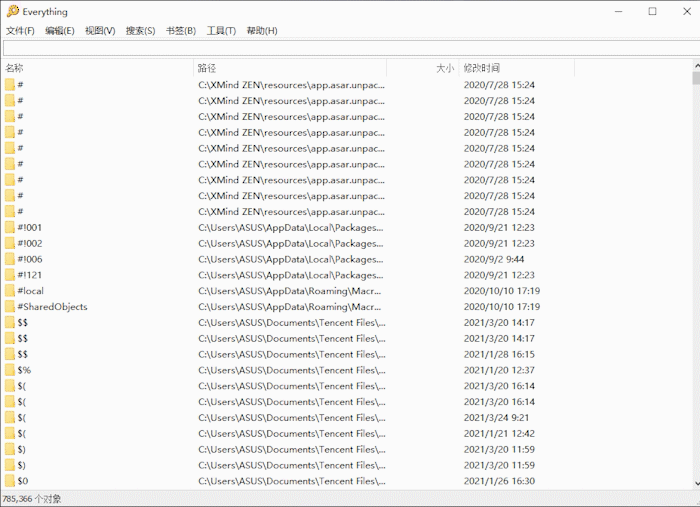The width and height of the screenshot is (700, 507).
Task: Click into the search input box
Action: pyautogui.click(x=351, y=48)
